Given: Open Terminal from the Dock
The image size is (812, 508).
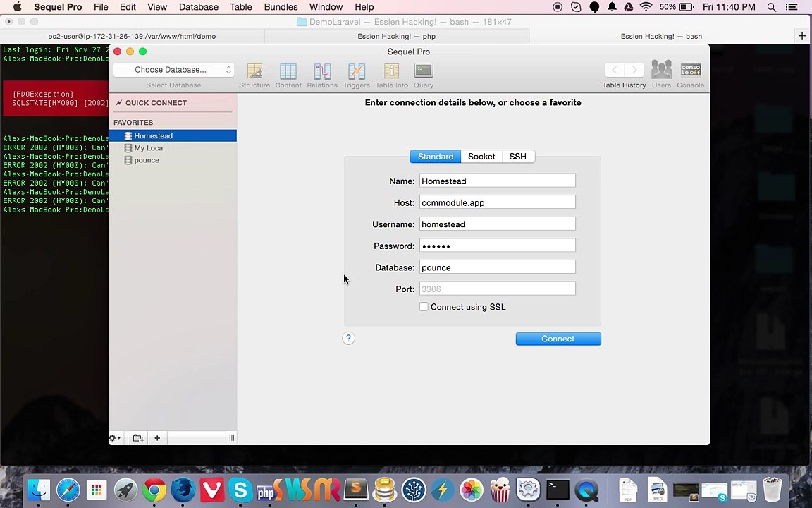Looking at the screenshot, I should click(558, 490).
